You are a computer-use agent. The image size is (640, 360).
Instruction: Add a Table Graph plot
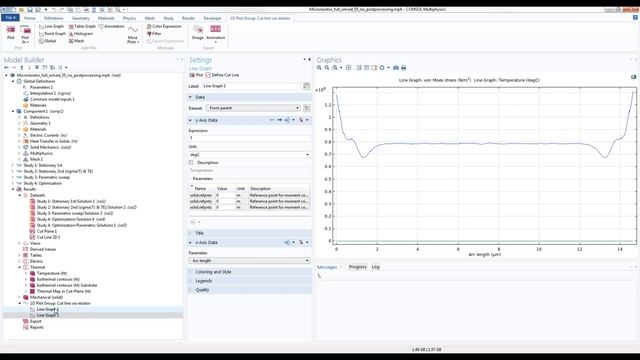coord(82,27)
